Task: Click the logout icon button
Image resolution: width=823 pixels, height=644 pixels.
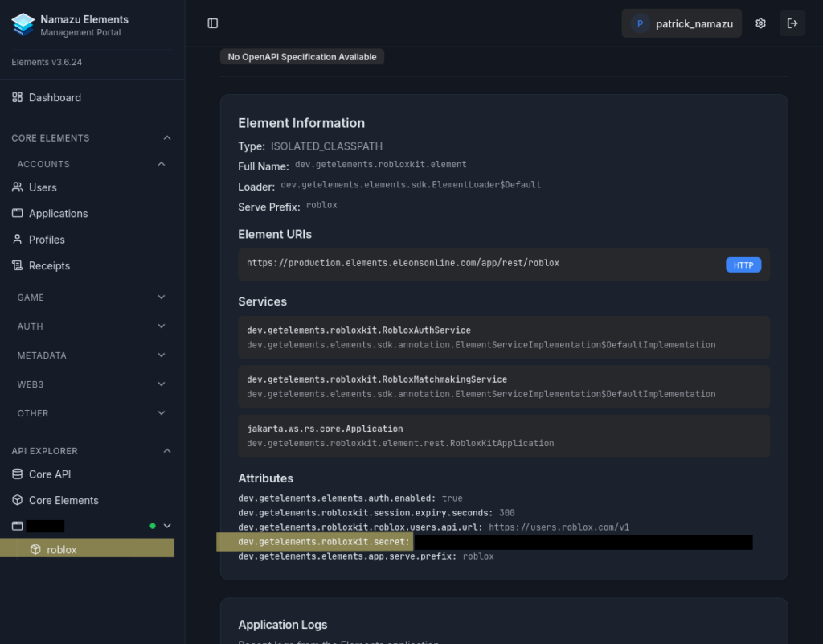Action: tap(792, 23)
